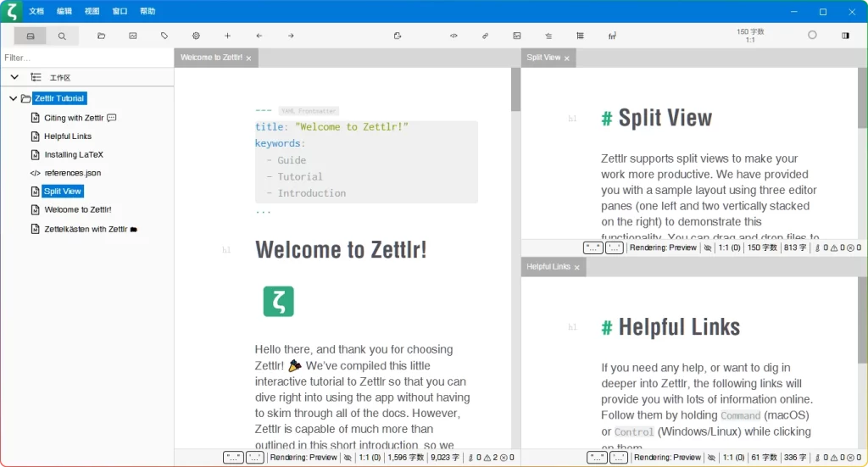Click the footnote icon in the toolbar

(612, 36)
